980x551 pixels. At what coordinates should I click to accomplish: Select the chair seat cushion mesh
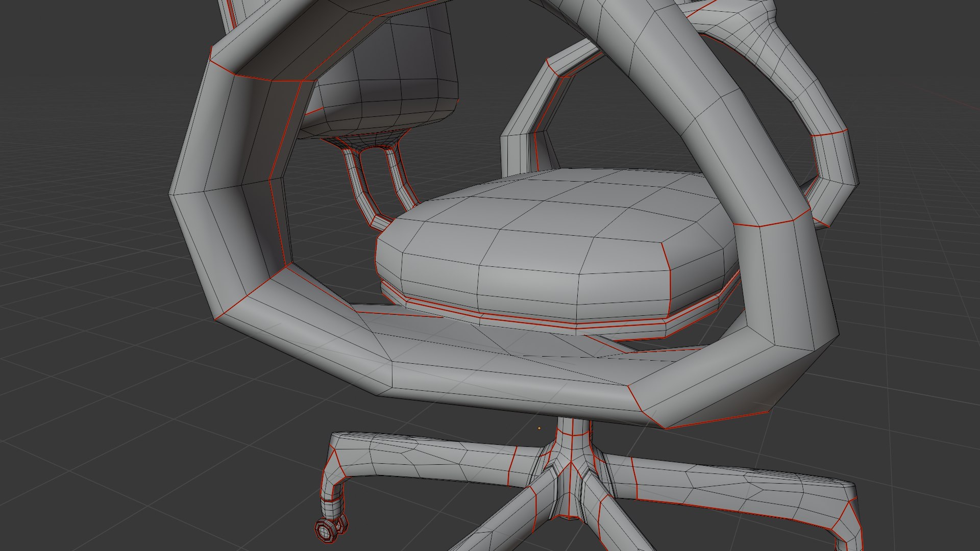click(556, 245)
